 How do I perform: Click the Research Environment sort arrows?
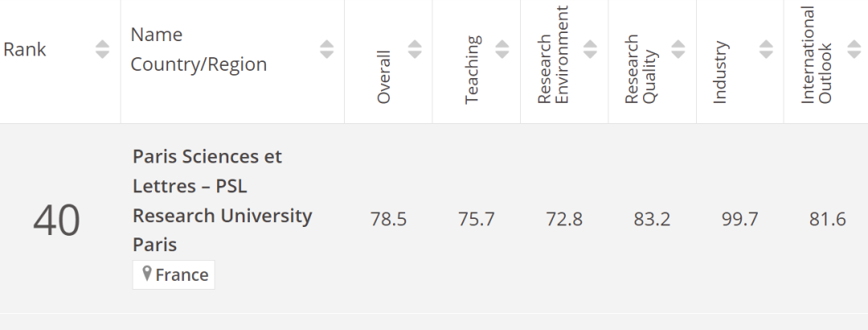(x=590, y=49)
